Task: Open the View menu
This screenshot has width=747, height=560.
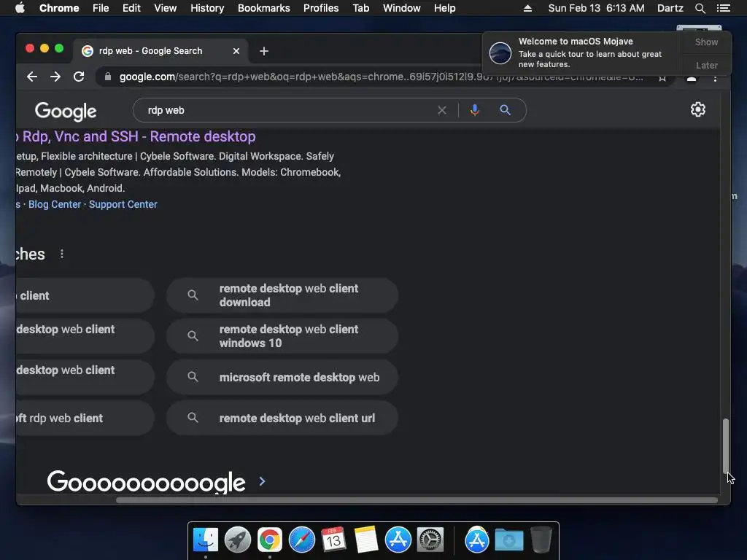Action: pos(166,8)
